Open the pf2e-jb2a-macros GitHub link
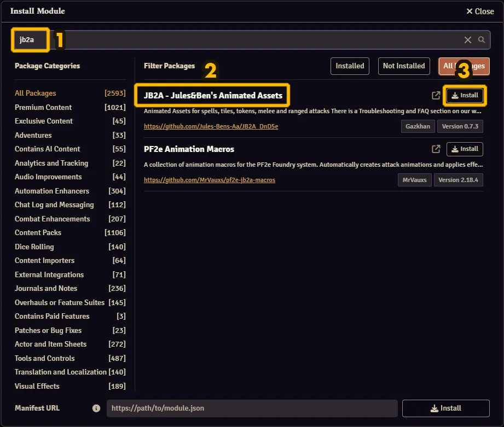This screenshot has width=504, height=427. (210, 180)
